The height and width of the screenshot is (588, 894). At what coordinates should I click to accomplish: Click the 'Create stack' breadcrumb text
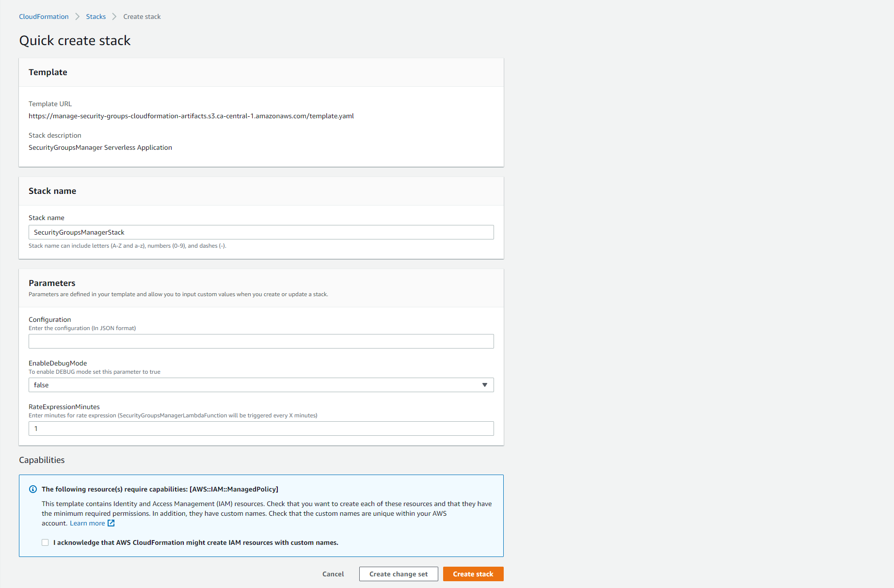(142, 16)
